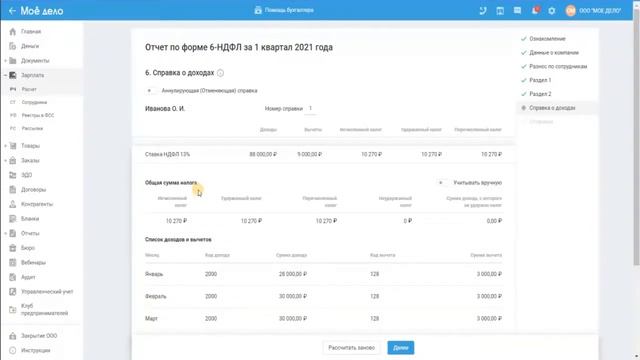Viewport: 640px width, 360px height.
Task: Click the info icon beside Справка о доходах
Action: [220, 73]
